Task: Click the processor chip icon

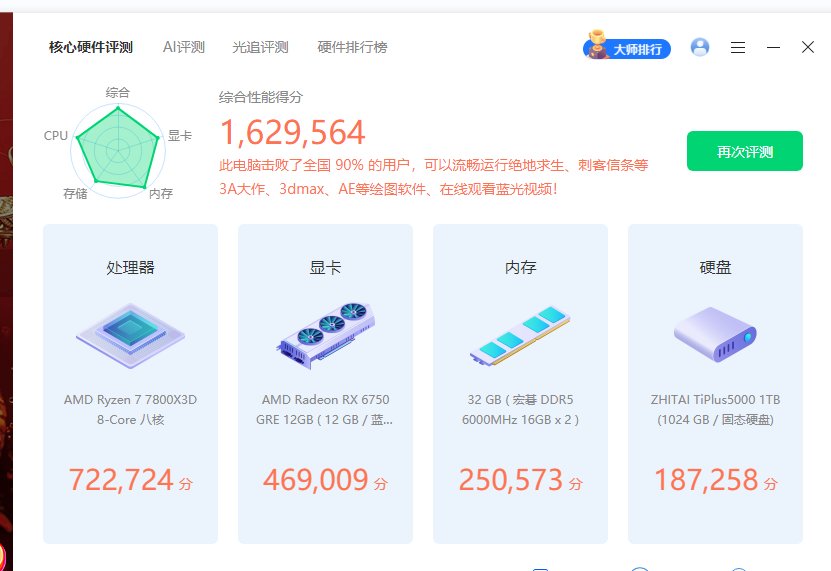Action: coord(130,336)
